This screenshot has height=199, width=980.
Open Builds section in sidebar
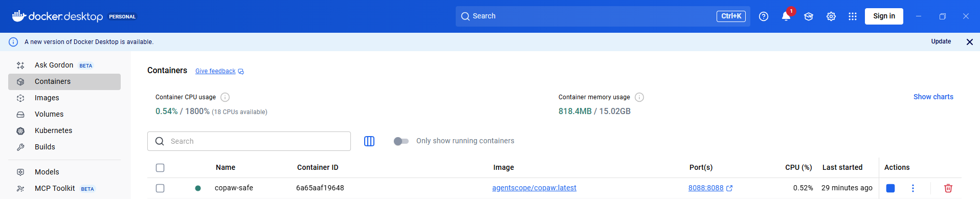click(64, 147)
